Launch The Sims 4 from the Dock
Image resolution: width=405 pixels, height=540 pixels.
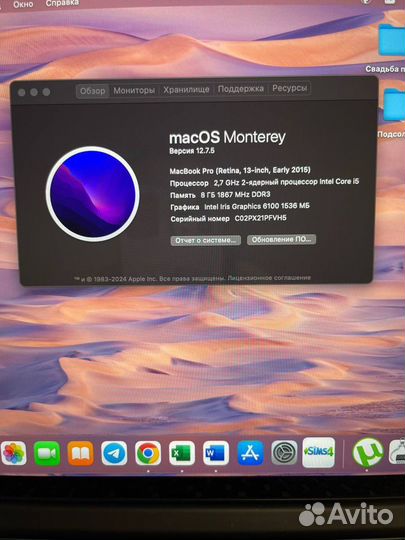tap(318, 453)
